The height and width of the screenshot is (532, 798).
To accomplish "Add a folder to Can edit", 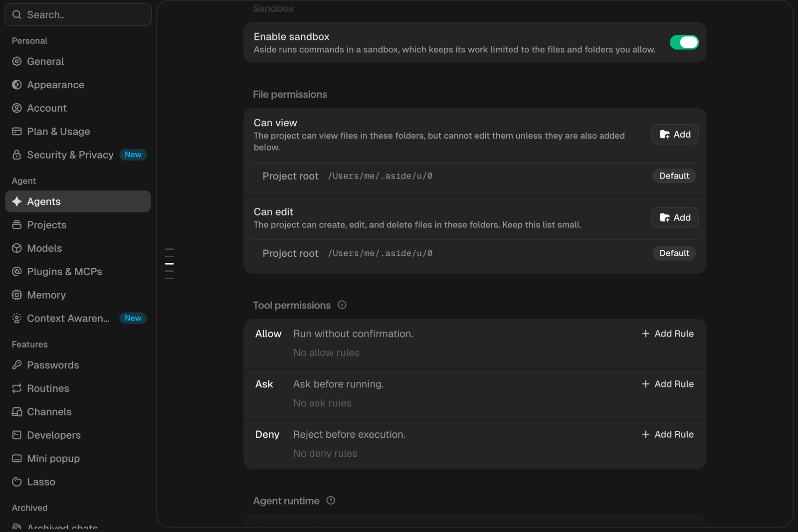I will [675, 217].
